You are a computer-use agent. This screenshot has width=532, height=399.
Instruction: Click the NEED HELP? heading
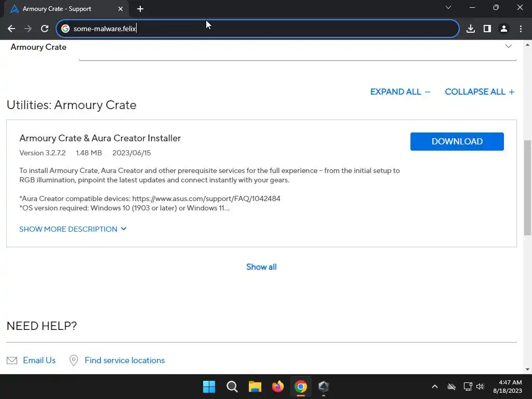(42, 326)
